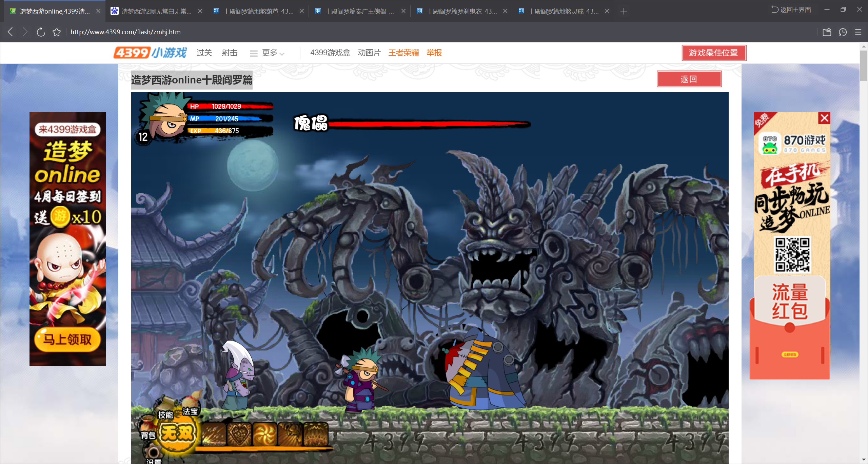868x464 pixels.
Task: Close the 十殿阎罗篇地煞葫芦 tab
Action: click(302, 11)
